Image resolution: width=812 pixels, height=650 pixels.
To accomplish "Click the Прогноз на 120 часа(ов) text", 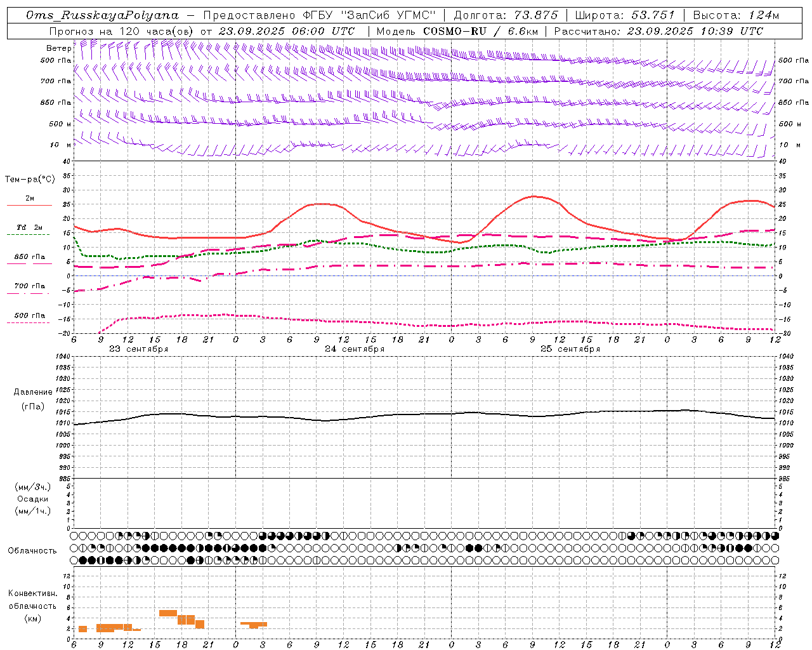I will [x=121, y=31].
